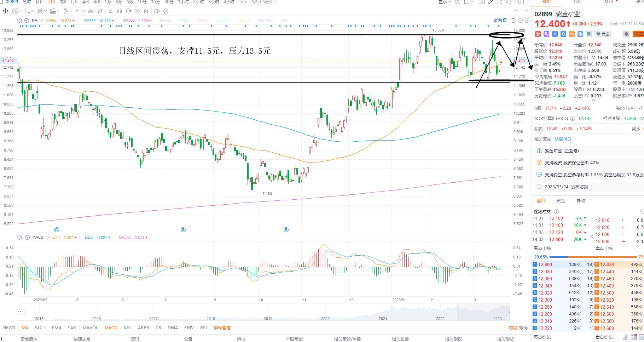This screenshot has height=342, width=644.
Task: Click the 筹码 chip distribution button
Action: [x=523, y=328]
